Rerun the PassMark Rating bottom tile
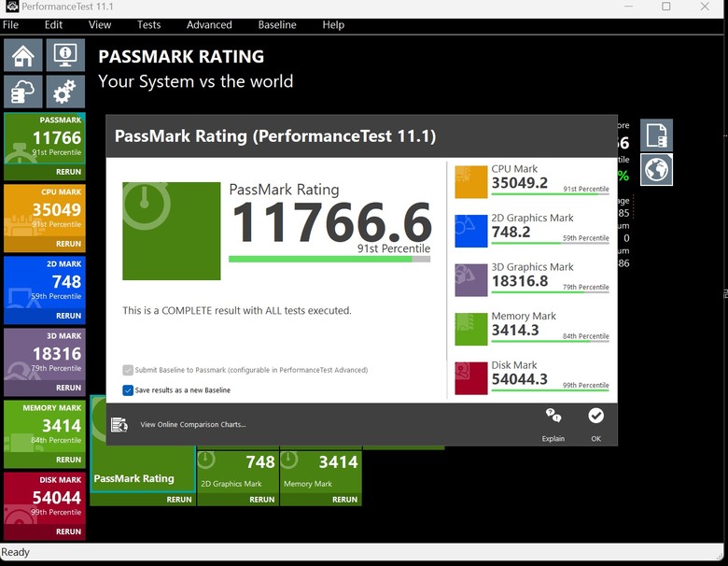This screenshot has width=728, height=566. 179,500
